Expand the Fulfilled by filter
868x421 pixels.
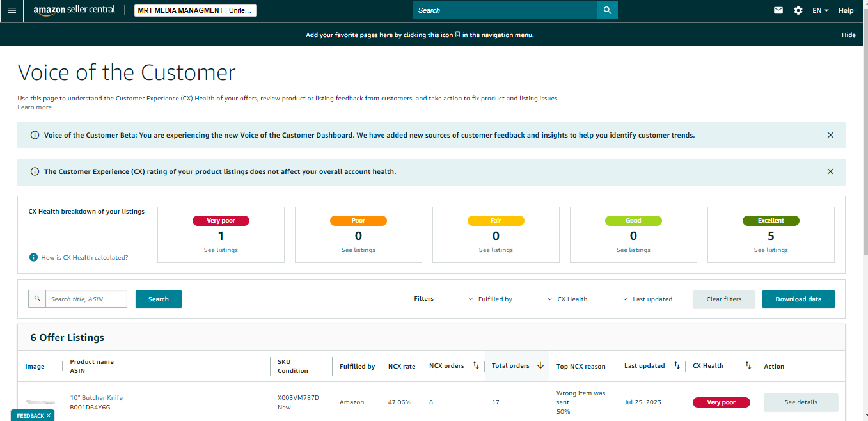click(491, 299)
